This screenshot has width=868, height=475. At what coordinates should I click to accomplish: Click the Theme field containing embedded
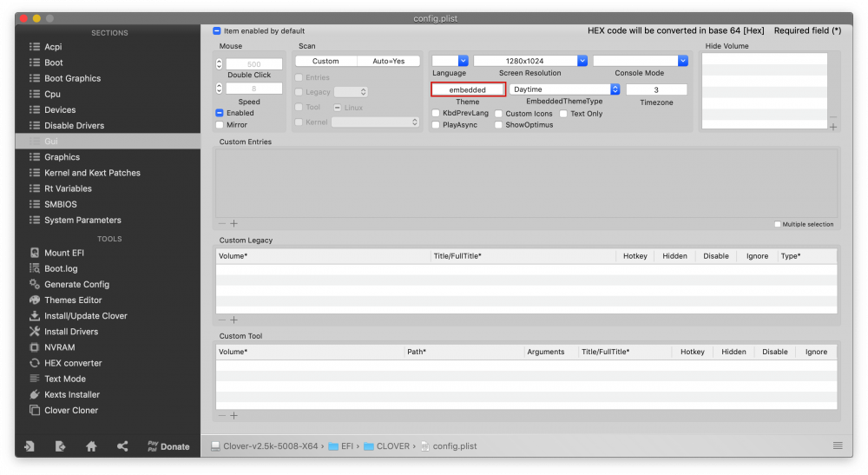(468, 89)
